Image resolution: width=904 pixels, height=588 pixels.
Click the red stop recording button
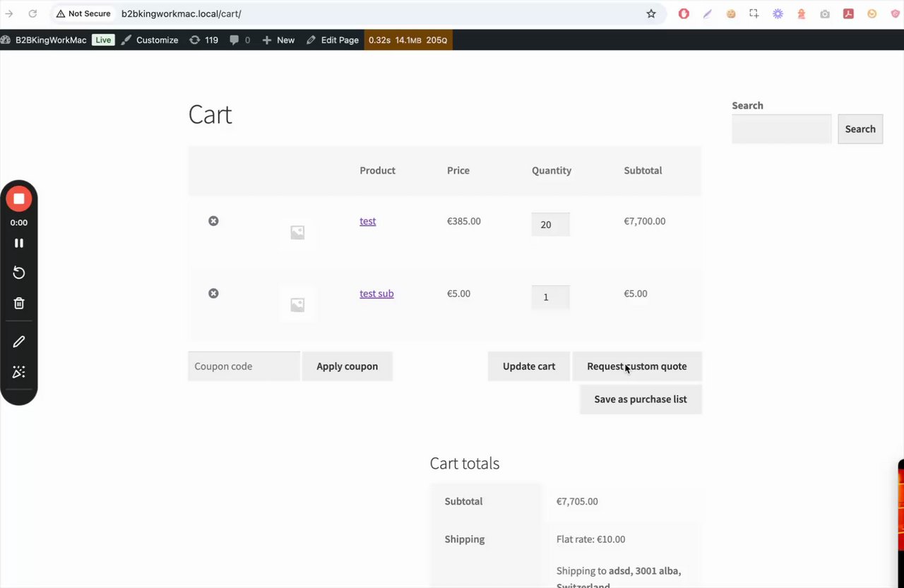coord(19,199)
